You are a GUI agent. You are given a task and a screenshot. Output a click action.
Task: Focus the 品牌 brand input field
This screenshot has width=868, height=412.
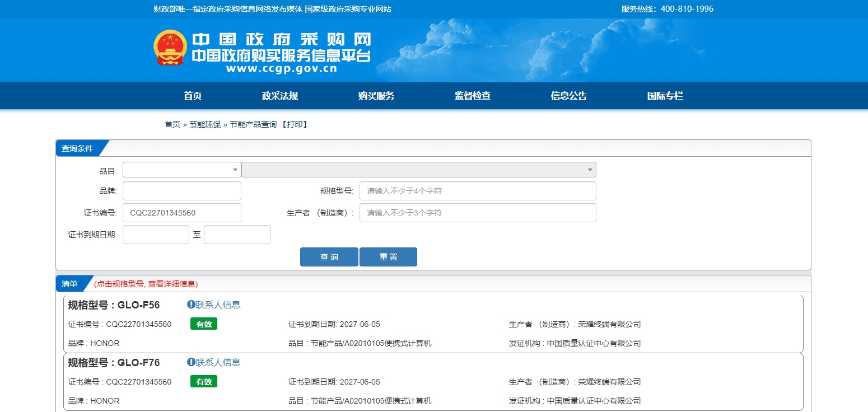click(x=181, y=191)
